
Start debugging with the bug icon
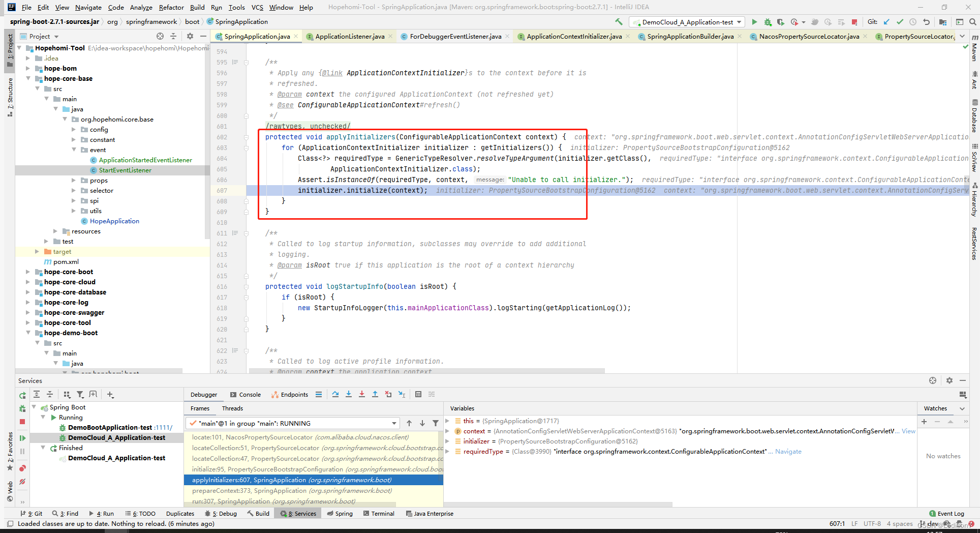[768, 22]
